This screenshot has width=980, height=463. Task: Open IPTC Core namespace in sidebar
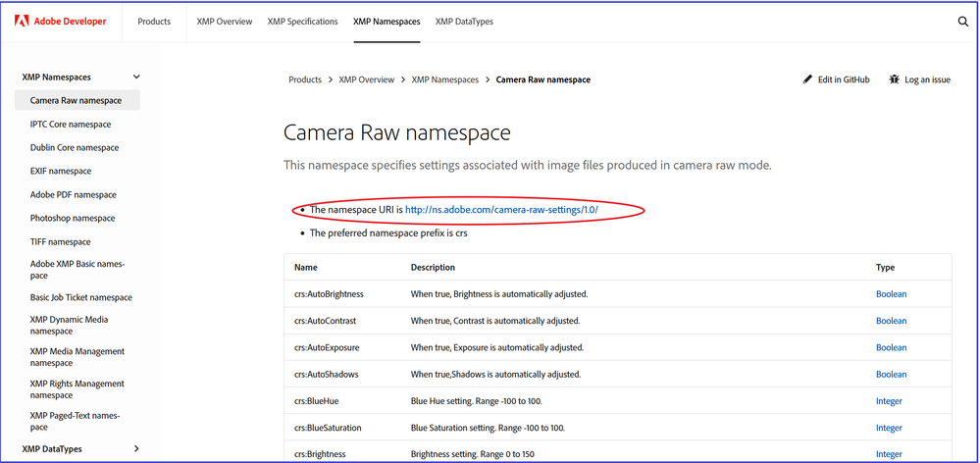(x=71, y=125)
